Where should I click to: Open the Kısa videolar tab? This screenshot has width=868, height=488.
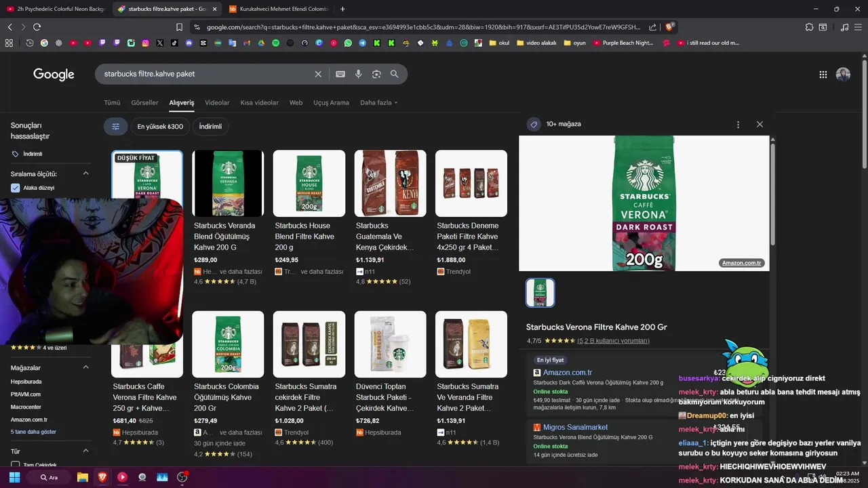pyautogui.click(x=259, y=103)
